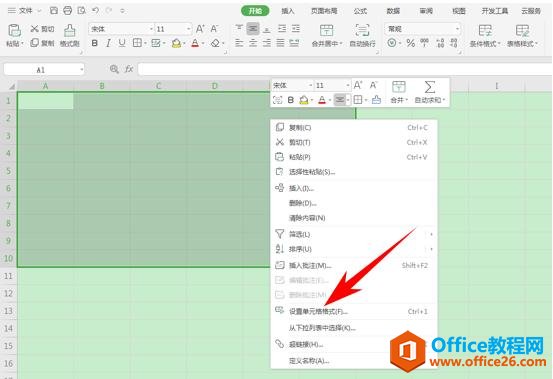The width and height of the screenshot is (553, 379).
Task: Open the mini toolbar font name dropdown
Action: click(311, 85)
